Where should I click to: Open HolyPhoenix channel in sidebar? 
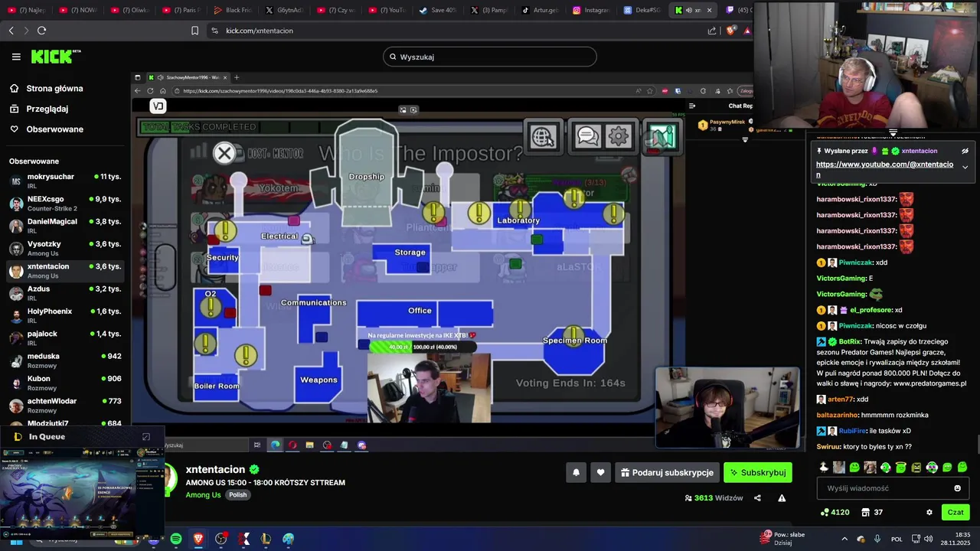tap(65, 315)
